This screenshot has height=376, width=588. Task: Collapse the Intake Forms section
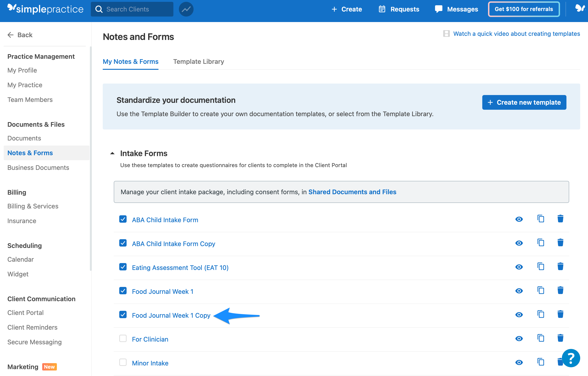(x=112, y=154)
